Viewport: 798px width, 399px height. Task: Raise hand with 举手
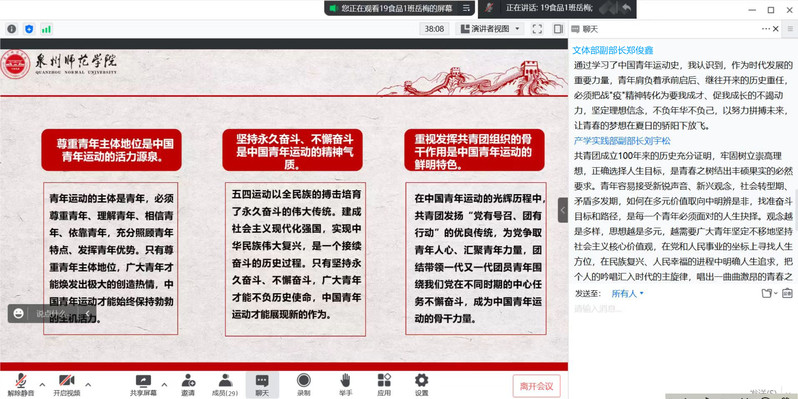point(346,385)
